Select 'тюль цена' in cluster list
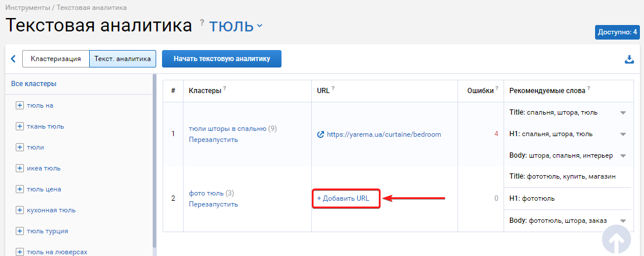Viewport: 644px width, 256px height. 44,189
